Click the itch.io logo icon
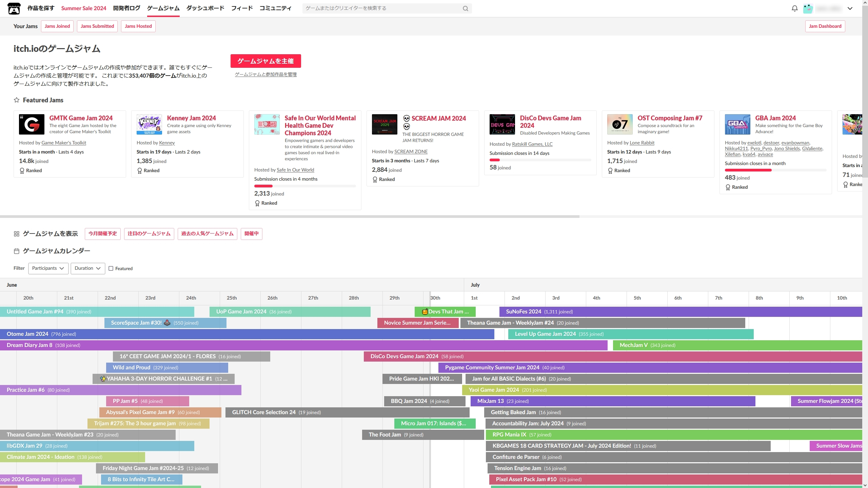 click(14, 8)
